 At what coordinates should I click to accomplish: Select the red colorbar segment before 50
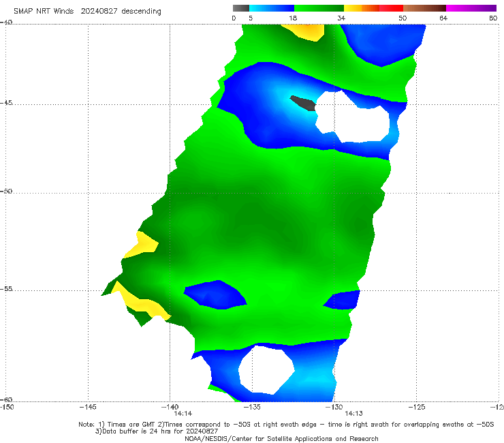click(x=391, y=8)
